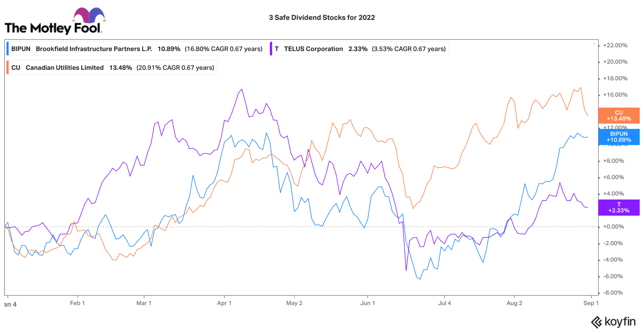Image resolution: width=644 pixels, height=333 pixels.
Task: Click '(20.91% CAGR 0.67 years)' text
Action: click(x=175, y=68)
